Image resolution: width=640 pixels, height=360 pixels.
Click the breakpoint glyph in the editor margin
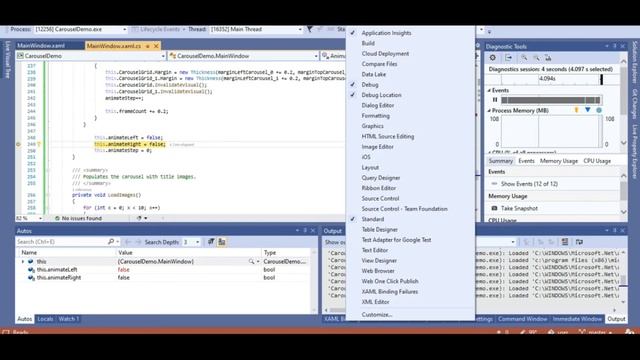pyautogui.click(x=18, y=144)
